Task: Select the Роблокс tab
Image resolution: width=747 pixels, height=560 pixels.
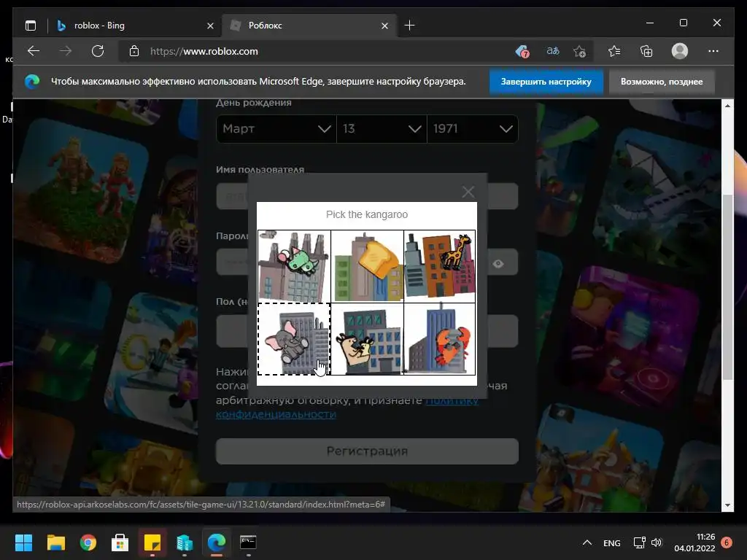Action: [309, 26]
